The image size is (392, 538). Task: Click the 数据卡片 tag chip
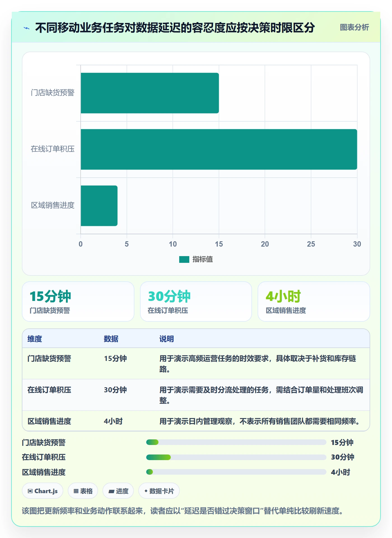tap(159, 491)
